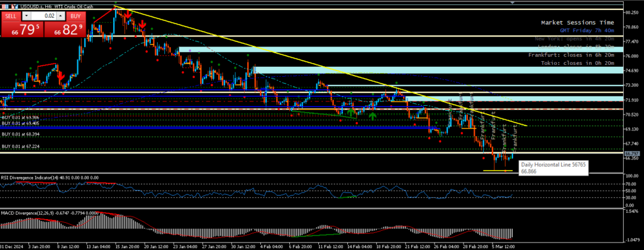Click the '31 Dec 2024' time axis label

click(11, 247)
